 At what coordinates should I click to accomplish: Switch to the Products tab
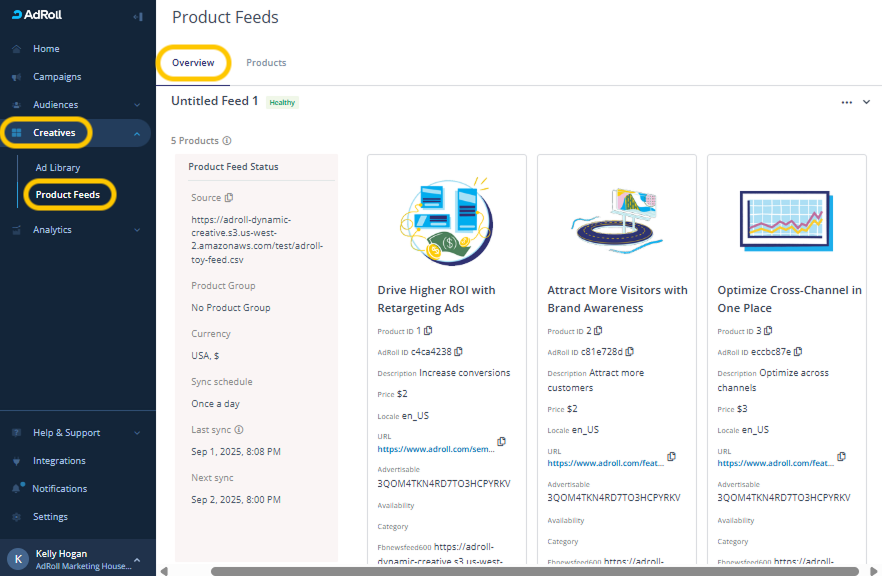point(266,63)
